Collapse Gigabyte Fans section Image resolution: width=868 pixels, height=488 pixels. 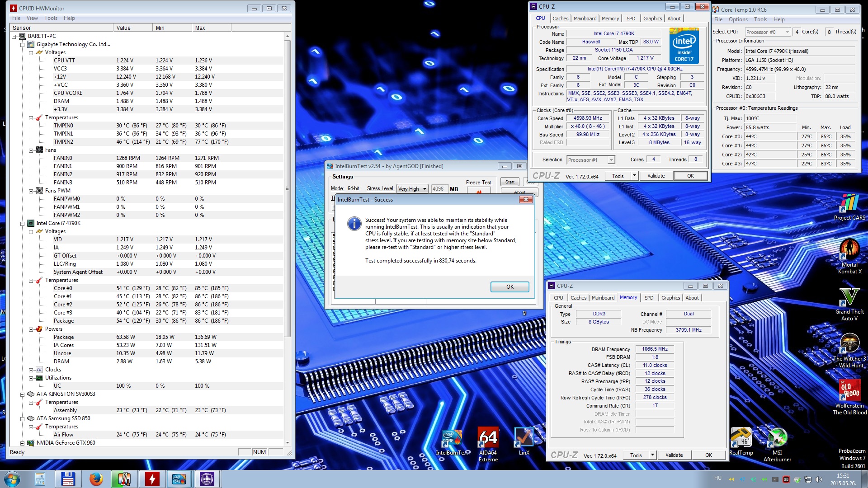(x=31, y=150)
